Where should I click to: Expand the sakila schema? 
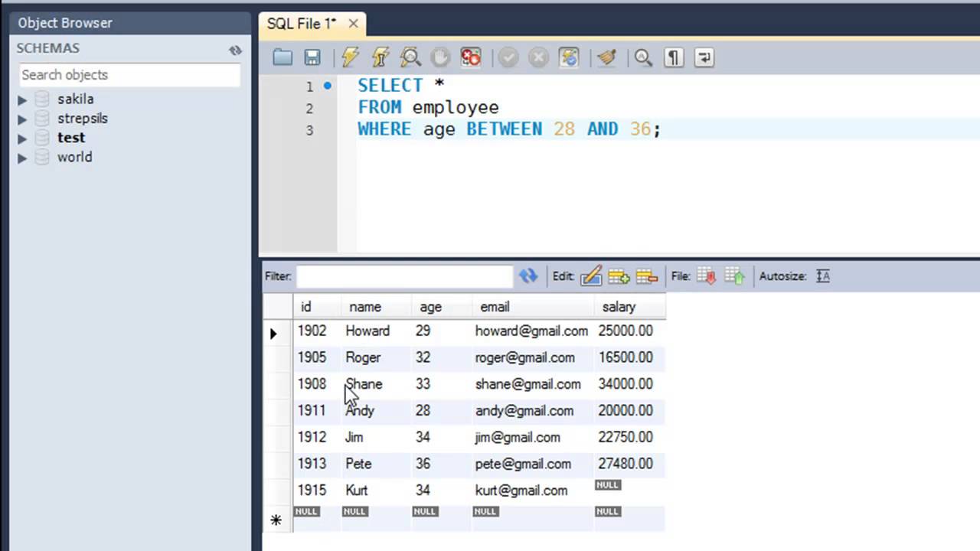tap(22, 99)
